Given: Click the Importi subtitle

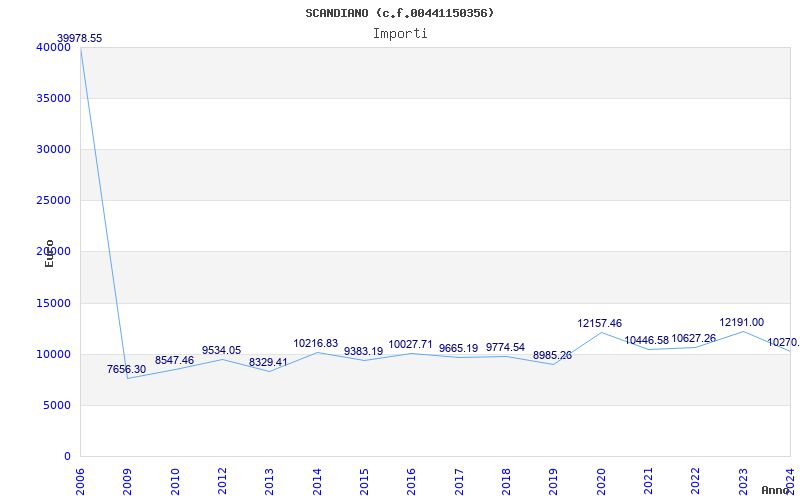Looking at the screenshot, I should click(400, 34).
